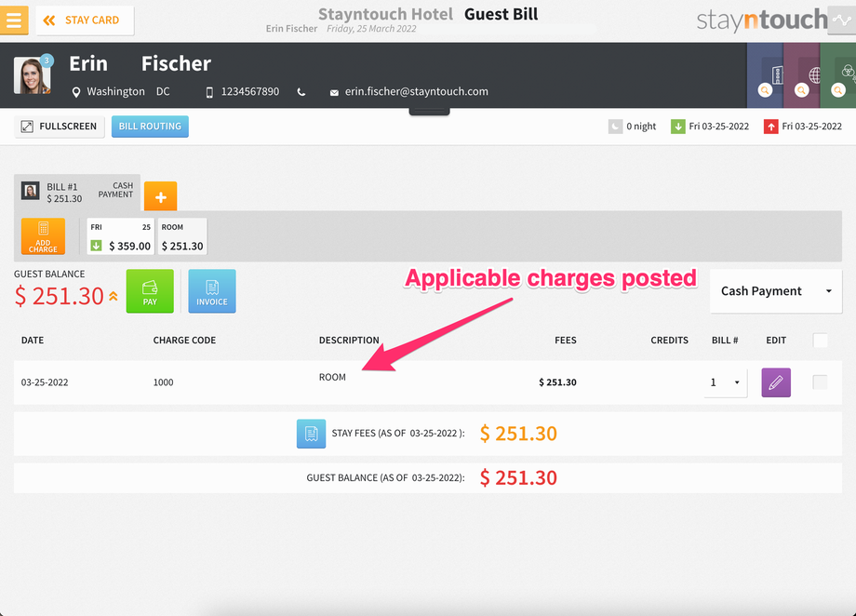
Task: Click the date 03-25-2022 in charge row
Action: (45, 382)
